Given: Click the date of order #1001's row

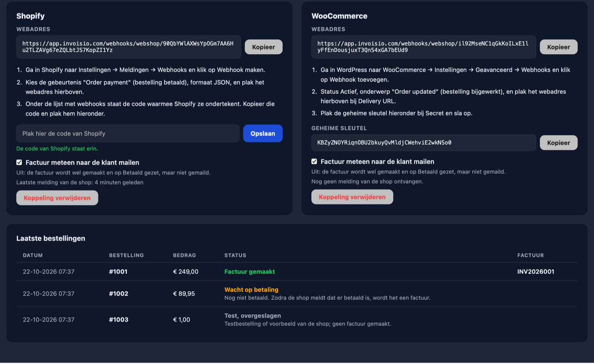Looking at the screenshot, I should click(x=49, y=272).
